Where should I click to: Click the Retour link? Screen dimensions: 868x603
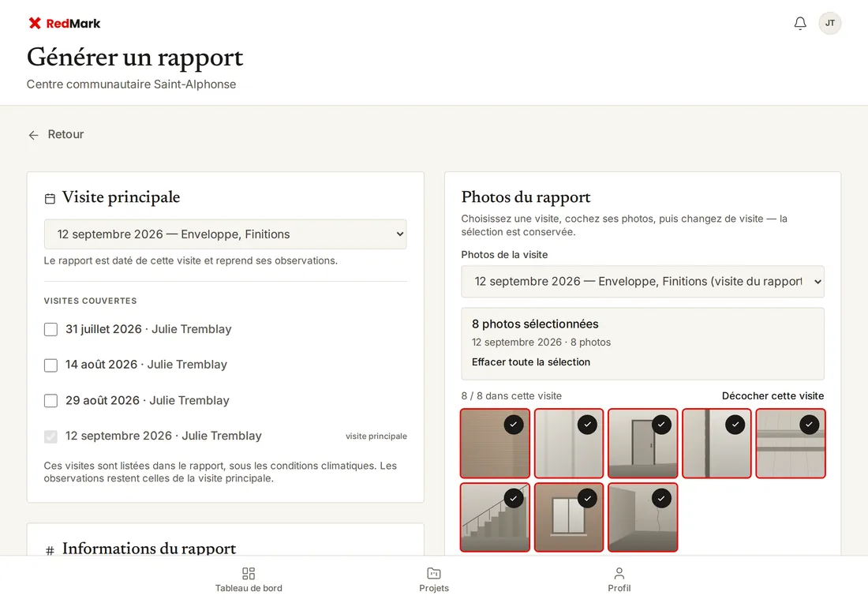click(56, 134)
